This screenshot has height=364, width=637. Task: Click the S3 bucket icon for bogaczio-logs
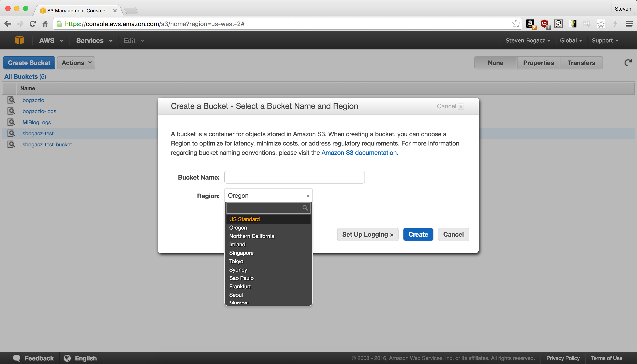pyautogui.click(x=12, y=111)
